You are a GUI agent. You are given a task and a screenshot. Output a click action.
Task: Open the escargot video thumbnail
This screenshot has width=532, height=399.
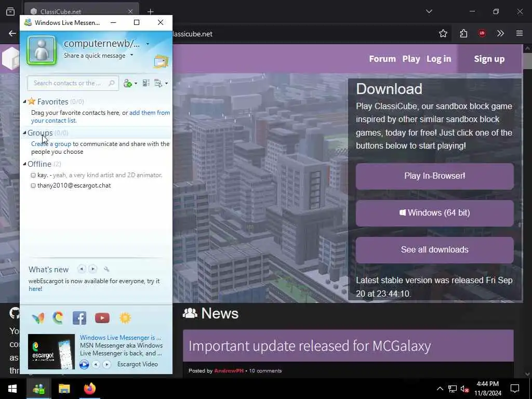[x=51, y=352]
